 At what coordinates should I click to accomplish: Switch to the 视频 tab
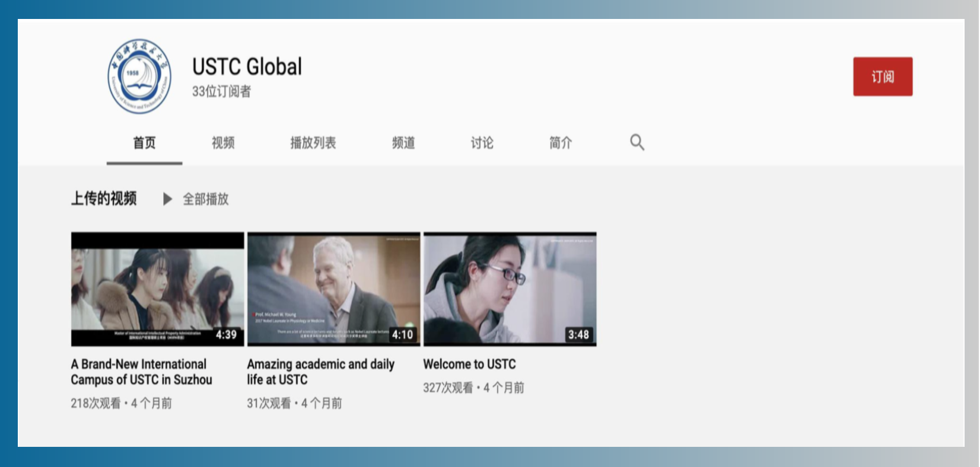coord(223,143)
